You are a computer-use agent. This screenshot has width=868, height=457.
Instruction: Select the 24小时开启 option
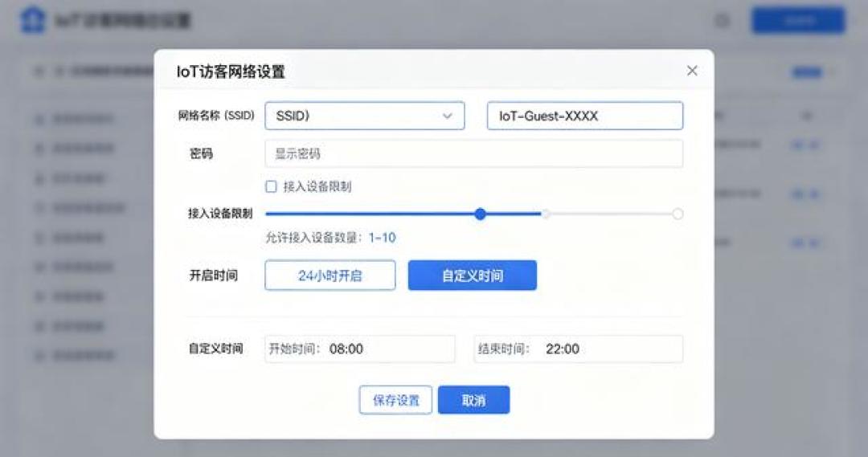(330, 275)
